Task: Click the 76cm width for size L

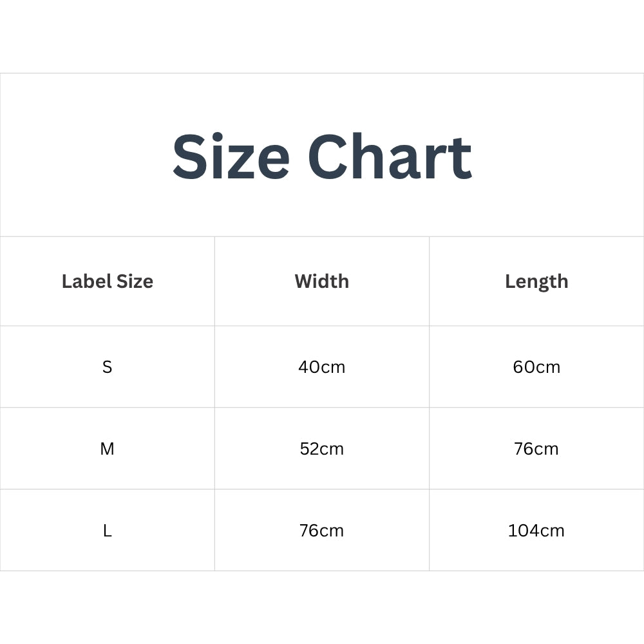Action: 322,531
